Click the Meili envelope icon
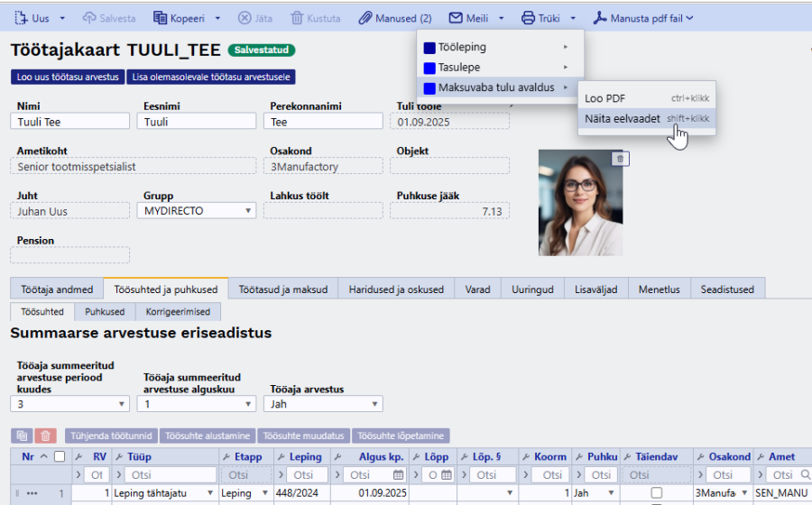 pyautogui.click(x=456, y=18)
